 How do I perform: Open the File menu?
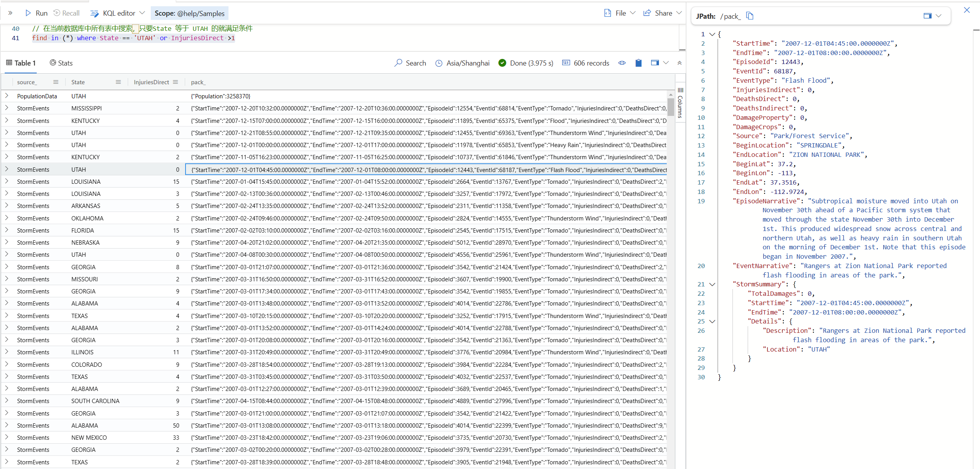click(620, 13)
